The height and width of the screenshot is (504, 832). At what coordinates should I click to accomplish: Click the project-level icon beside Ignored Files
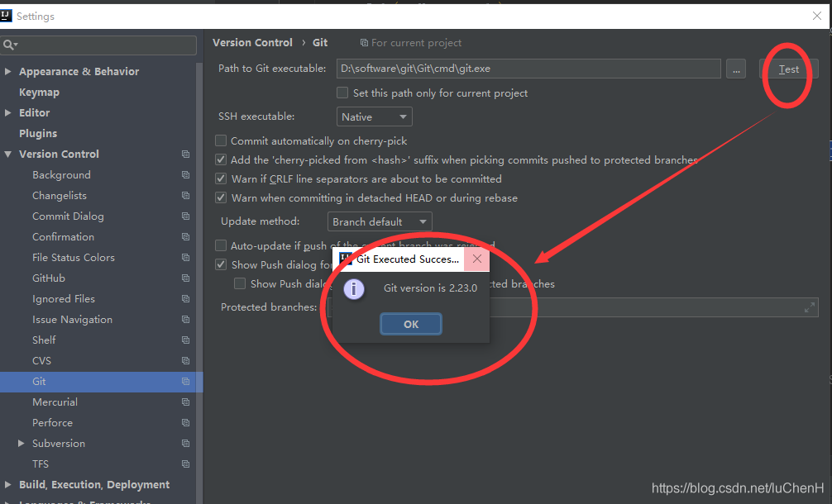tap(185, 299)
